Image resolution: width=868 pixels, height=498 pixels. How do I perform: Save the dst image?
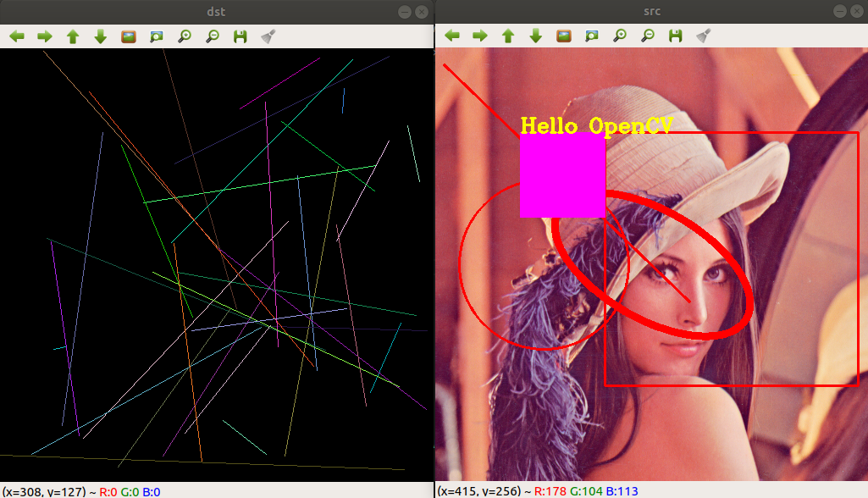(240, 36)
